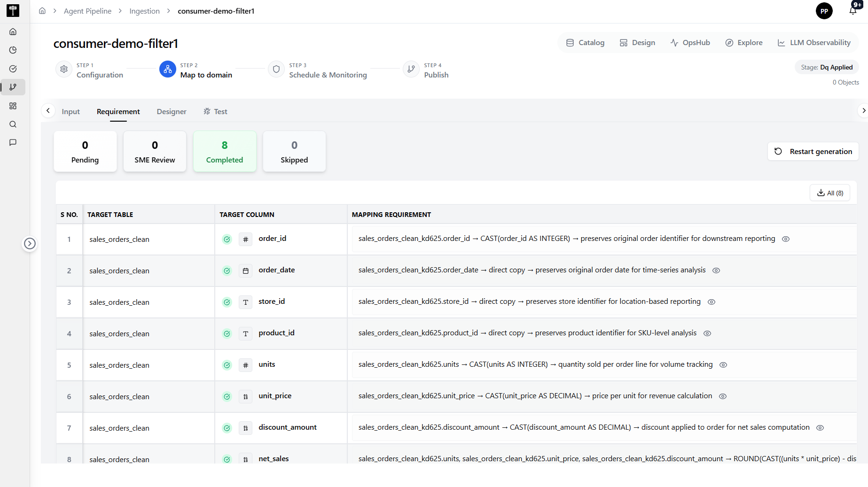
Task: Open Design in the top navigation
Action: point(637,42)
